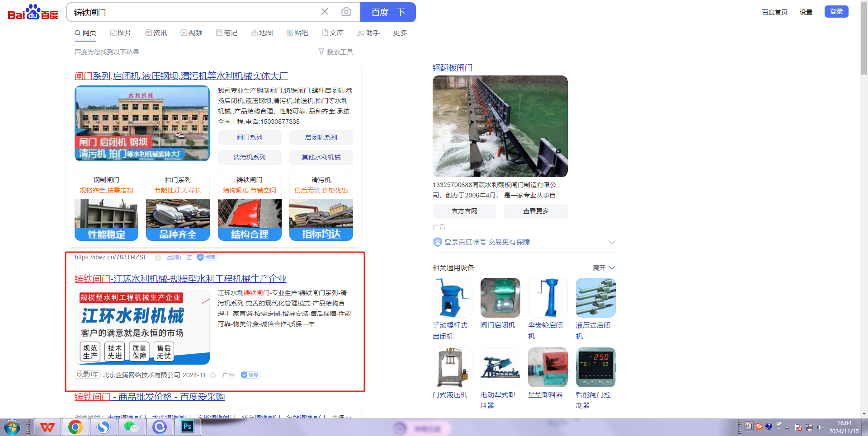Switch to the 图片 tab
Viewport: 868px width, 436px height.
pyautogui.click(x=121, y=33)
